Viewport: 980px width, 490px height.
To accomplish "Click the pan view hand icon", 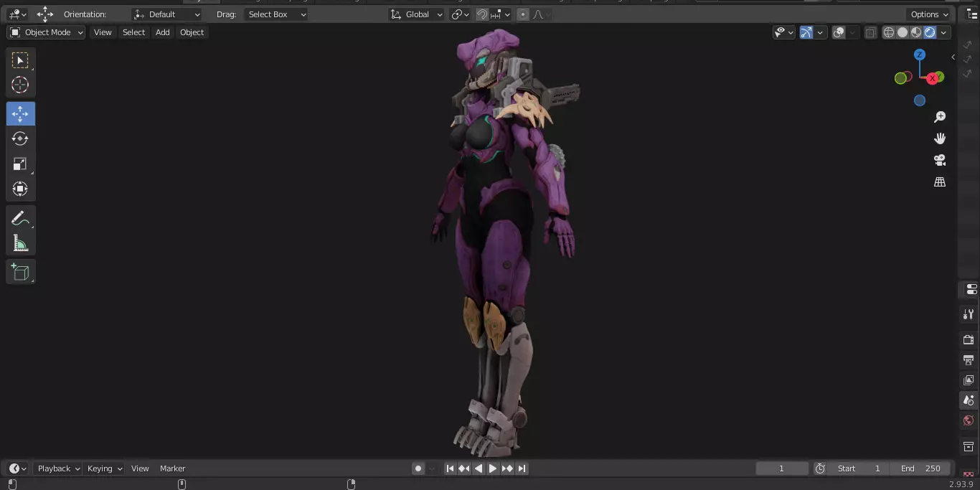I will (x=940, y=138).
